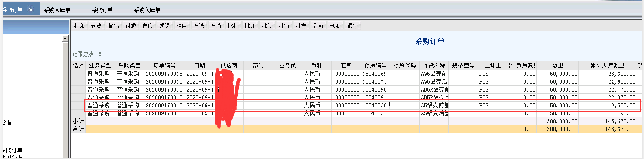Image resolution: width=644 pixels, height=159 pixels.
Task: Click the 累计入库数量 column header
Action: [608, 65]
